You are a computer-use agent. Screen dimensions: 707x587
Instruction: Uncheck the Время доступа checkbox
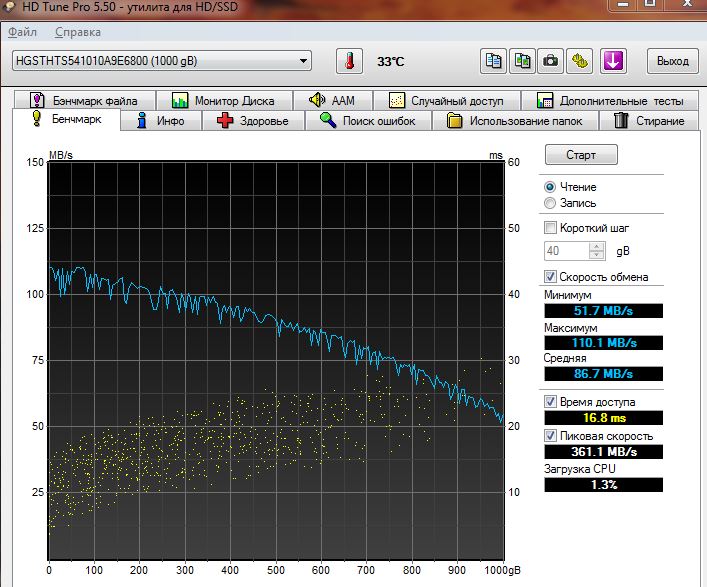pos(550,401)
